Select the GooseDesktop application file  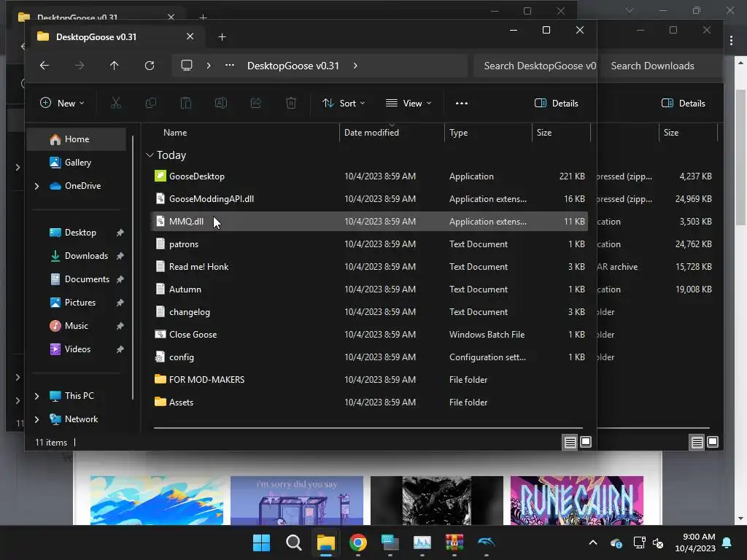[369, 176]
